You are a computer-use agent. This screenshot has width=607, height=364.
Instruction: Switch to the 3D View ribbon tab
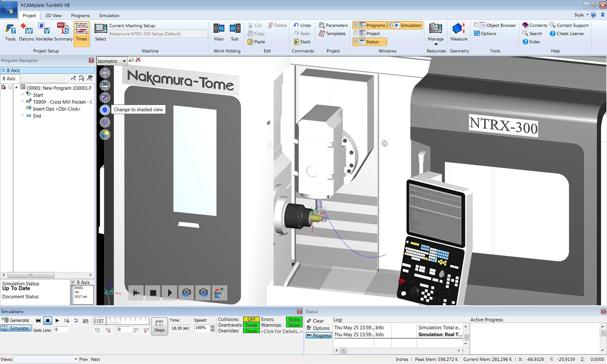click(x=54, y=15)
